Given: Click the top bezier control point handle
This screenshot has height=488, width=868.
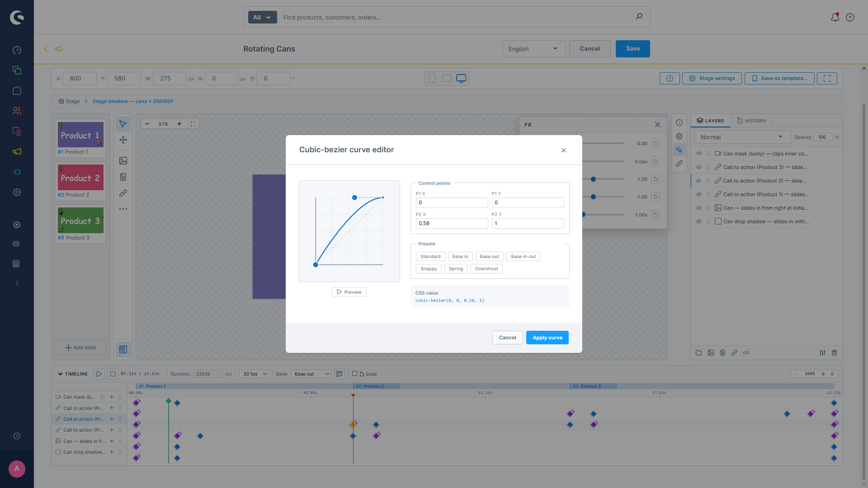Looking at the screenshot, I should pyautogui.click(x=354, y=197).
